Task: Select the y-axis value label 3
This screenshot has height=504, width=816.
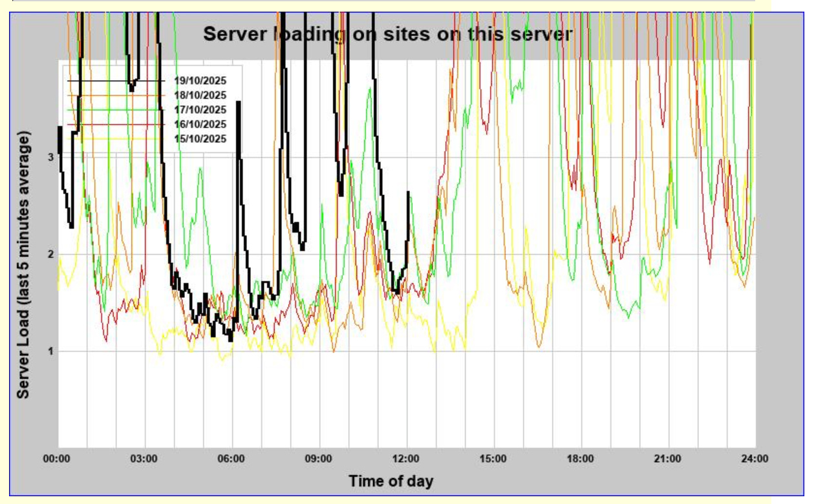Action: (50, 158)
